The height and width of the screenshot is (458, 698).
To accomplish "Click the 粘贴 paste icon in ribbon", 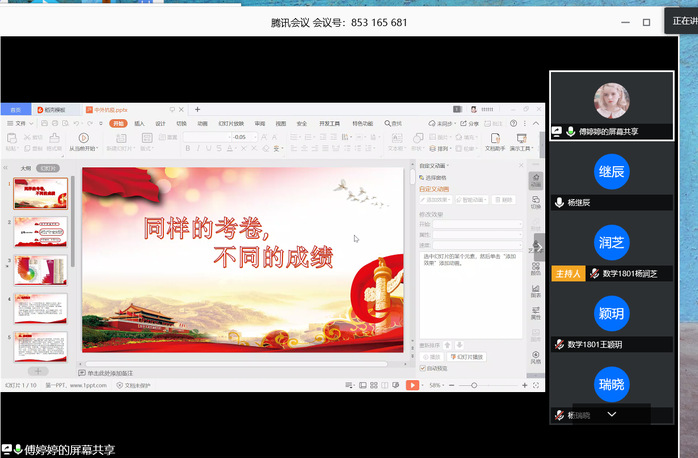I will tap(10, 137).
